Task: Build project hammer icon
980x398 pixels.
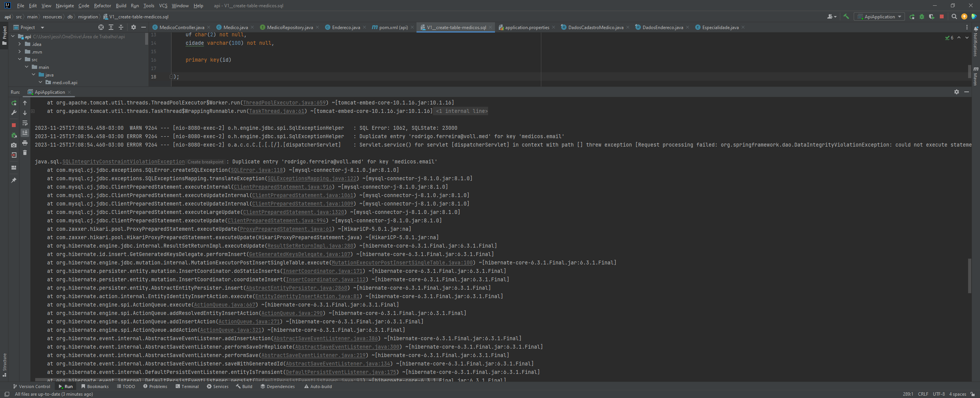Action: coord(846,16)
